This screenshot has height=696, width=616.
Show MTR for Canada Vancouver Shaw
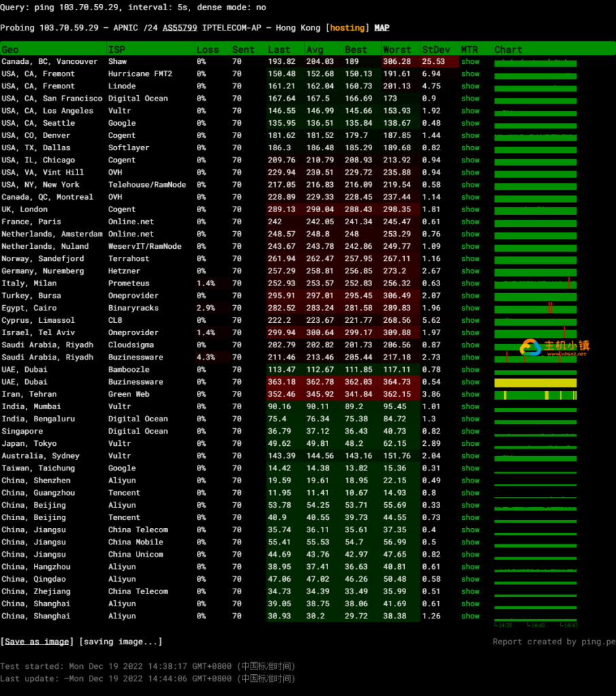[x=470, y=62]
